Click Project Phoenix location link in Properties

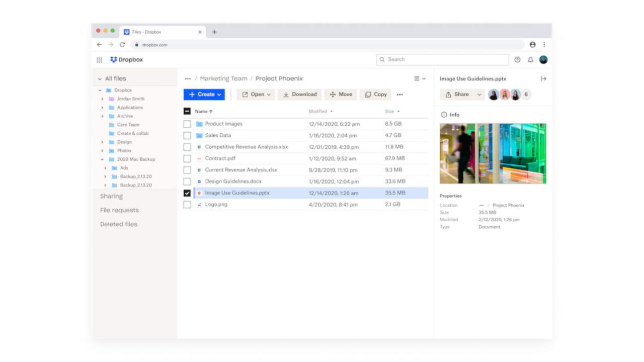pyautogui.click(x=508, y=205)
